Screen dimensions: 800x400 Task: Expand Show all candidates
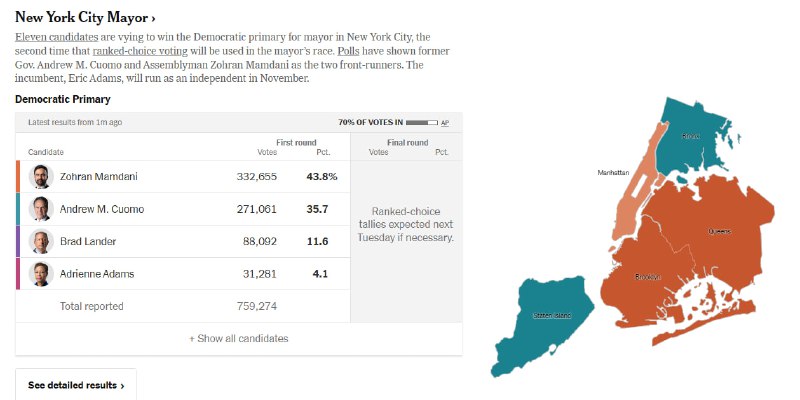(239, 338)
